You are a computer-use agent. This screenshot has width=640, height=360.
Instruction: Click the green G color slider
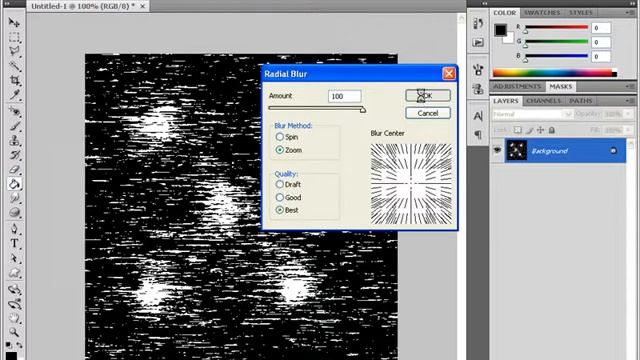[556, 42]
